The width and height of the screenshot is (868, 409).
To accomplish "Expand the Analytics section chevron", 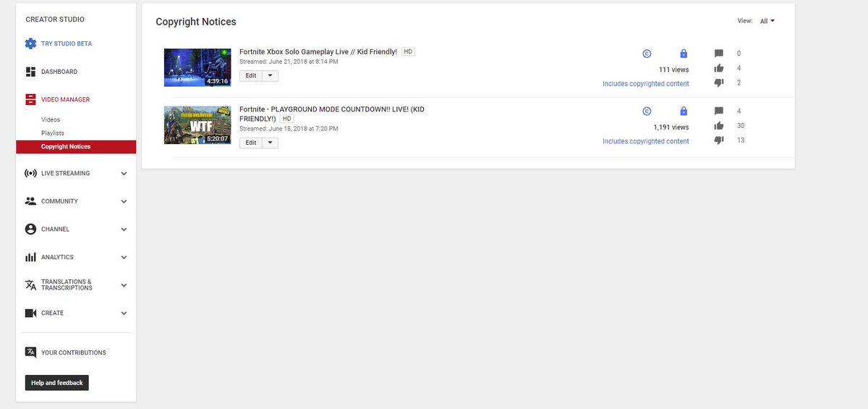I will coord(124,257).
